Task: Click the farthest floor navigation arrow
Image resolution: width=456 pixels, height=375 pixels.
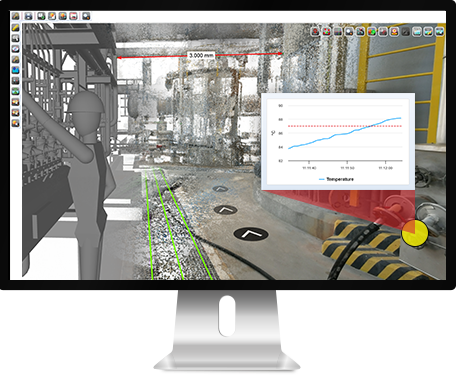Action: pyautogui.click(x=220, y=189)
